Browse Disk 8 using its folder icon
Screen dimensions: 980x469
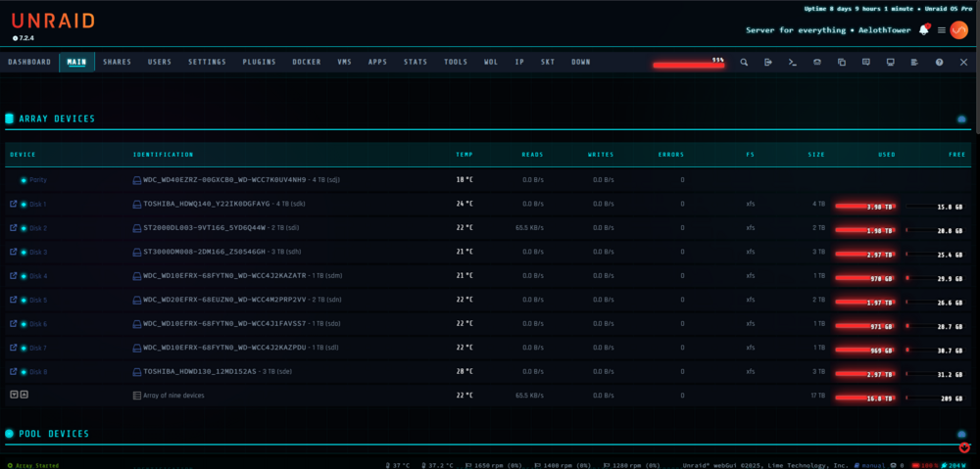pyautogui.click(x=13, y=372)
